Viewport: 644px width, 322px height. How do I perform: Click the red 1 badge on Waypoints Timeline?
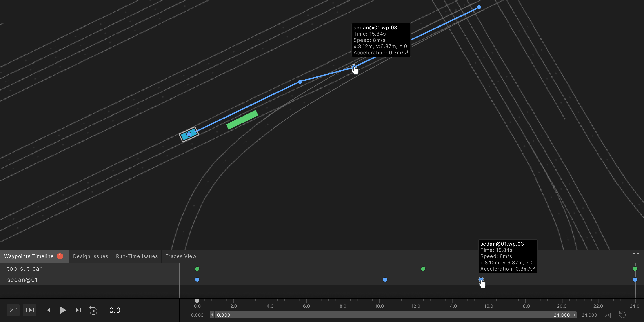[60, 256]
